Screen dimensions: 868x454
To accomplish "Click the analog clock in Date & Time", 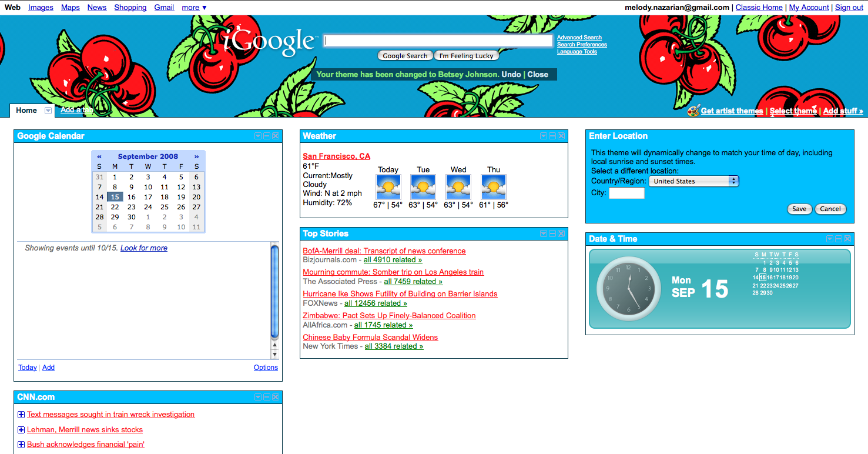I will 629,288.
